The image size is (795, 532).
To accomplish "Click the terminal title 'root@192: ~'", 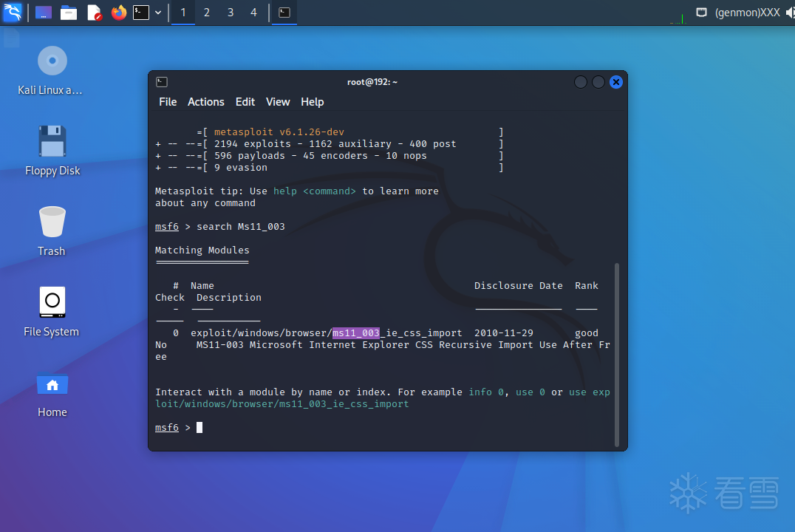I will [x=372, y=82].
